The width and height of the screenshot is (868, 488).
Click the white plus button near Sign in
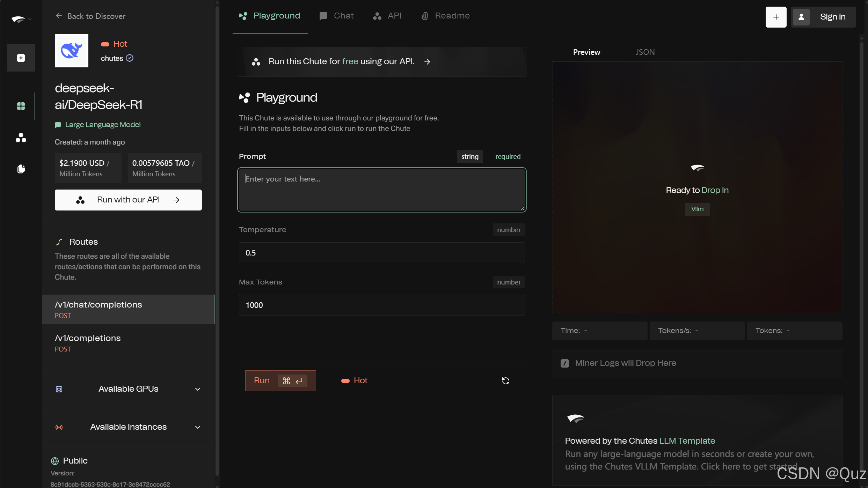coord(776,17)
